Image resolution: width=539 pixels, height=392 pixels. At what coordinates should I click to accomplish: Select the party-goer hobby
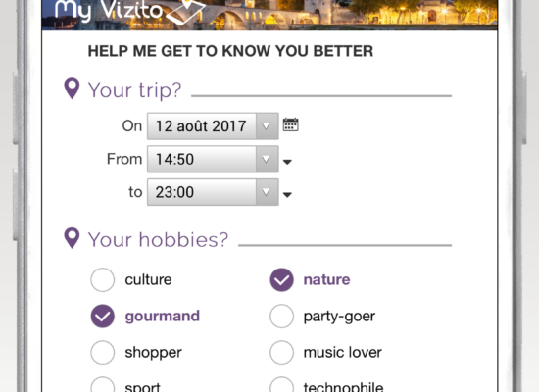tap(281, 316)
